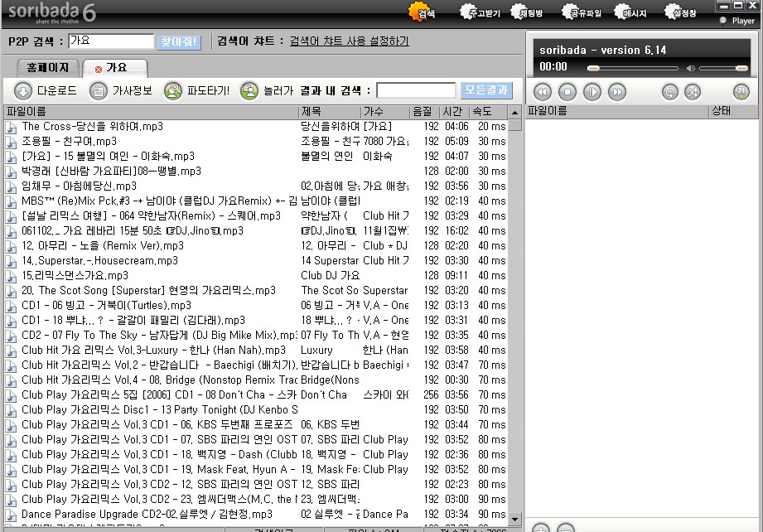Viewport: 763px width, 532px height.
Task: Click the results list scrollbar thumb
Action: (514, 125)
